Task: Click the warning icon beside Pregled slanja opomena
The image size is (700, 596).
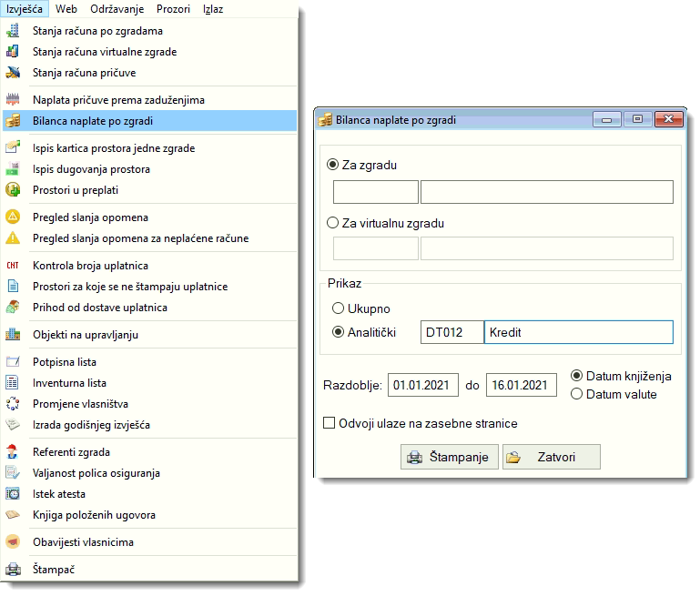Action: pos(13,217)
